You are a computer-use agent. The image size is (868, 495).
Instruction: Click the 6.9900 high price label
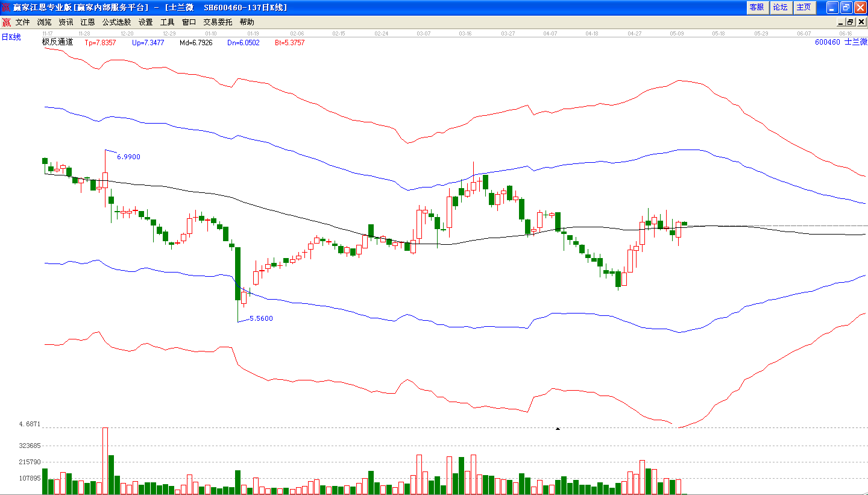(x=128, y=157)
